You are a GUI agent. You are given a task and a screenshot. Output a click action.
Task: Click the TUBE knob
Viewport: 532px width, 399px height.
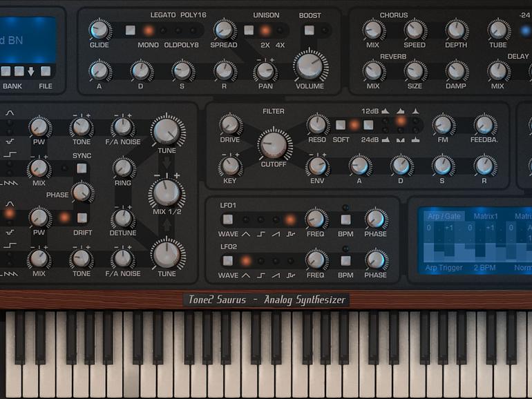[x=498, y=30]
